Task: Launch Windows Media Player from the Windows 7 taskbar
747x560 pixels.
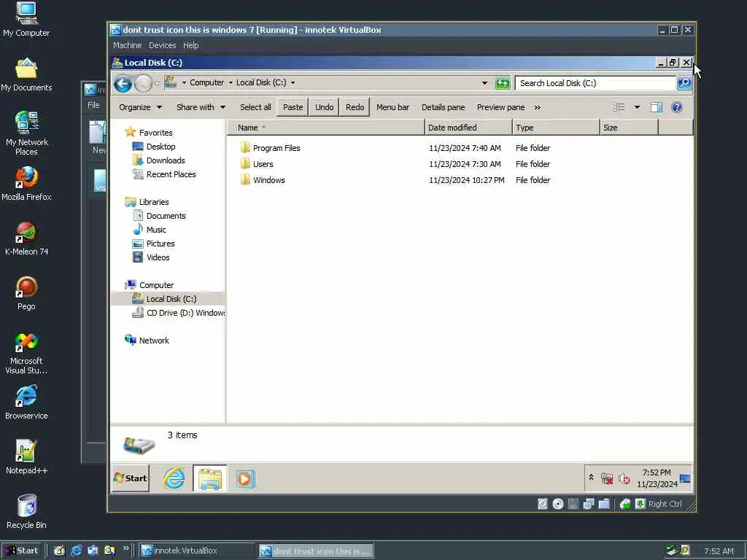Action: click(x=245, y=478)
